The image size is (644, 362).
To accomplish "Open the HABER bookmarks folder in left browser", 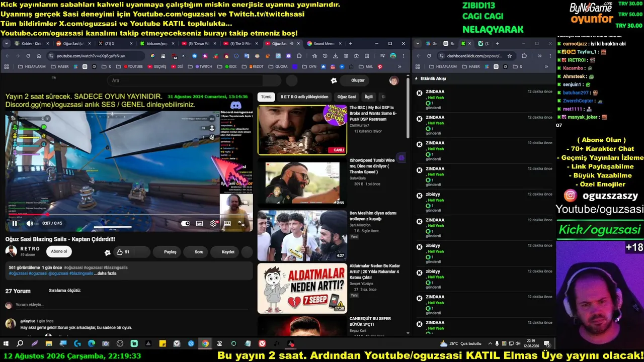I will pyautogui.click(x=60, y=66).
